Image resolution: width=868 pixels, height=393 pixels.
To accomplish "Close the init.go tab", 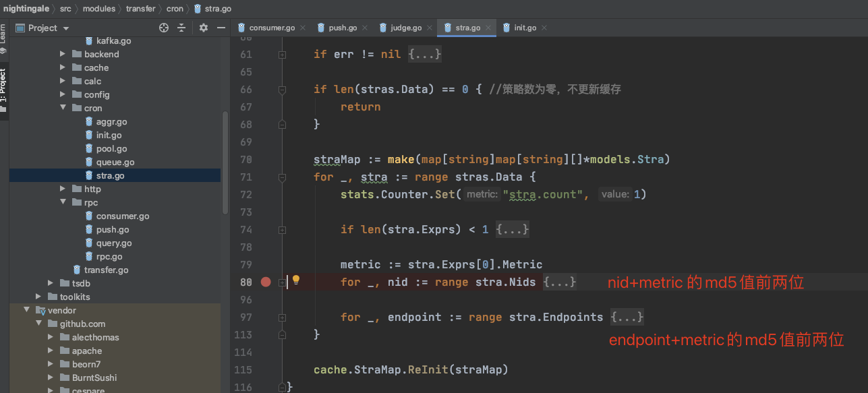I will (544, 28).
